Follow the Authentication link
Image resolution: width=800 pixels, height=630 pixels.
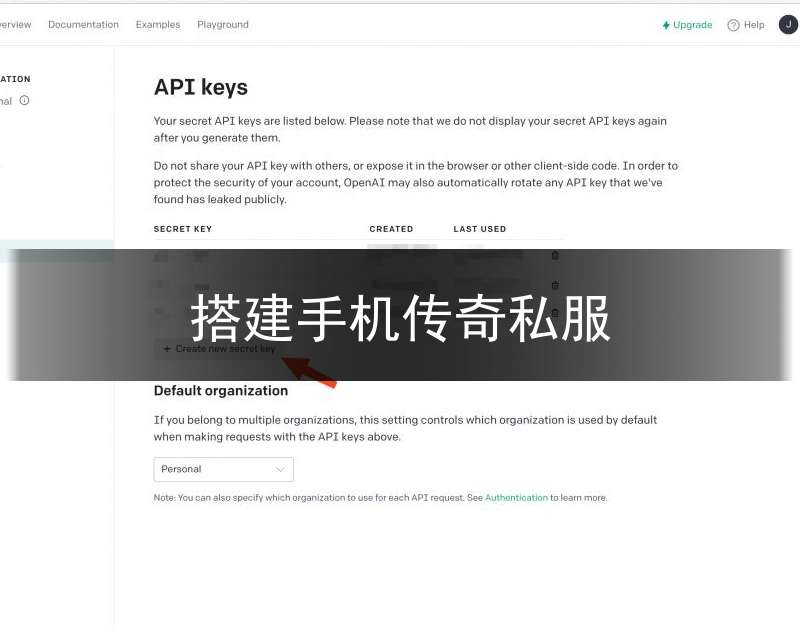tap(516, 497)
